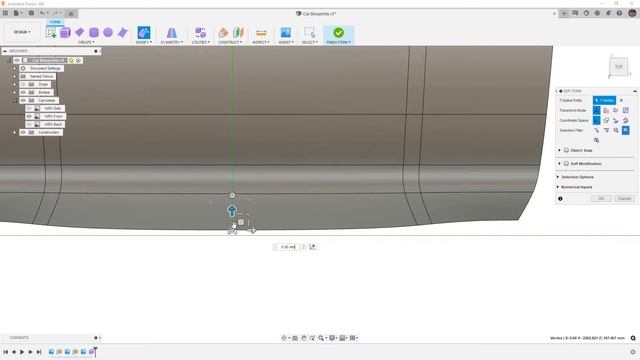Image resolution: width=640 pixels, height=360 pixels.
Task: Select Construct offset plane icon
Action: tap(223, 33)
